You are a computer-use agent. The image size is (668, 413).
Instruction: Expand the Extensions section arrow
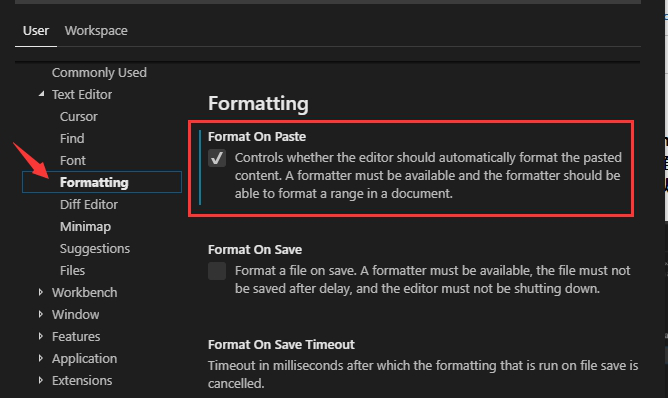[41, 381]
